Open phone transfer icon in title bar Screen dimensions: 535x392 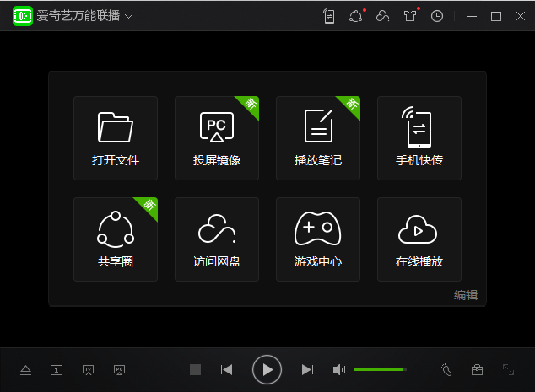coord(329,16)
